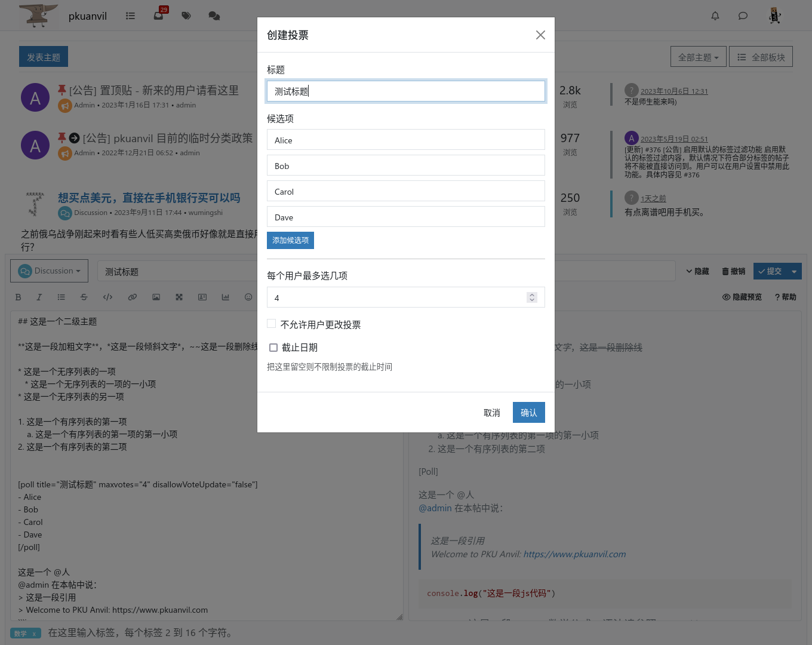Toggle 不允许用户更改投票 checkbox
The width and height of the screenshot is (812, 645).
pos(272,324)
